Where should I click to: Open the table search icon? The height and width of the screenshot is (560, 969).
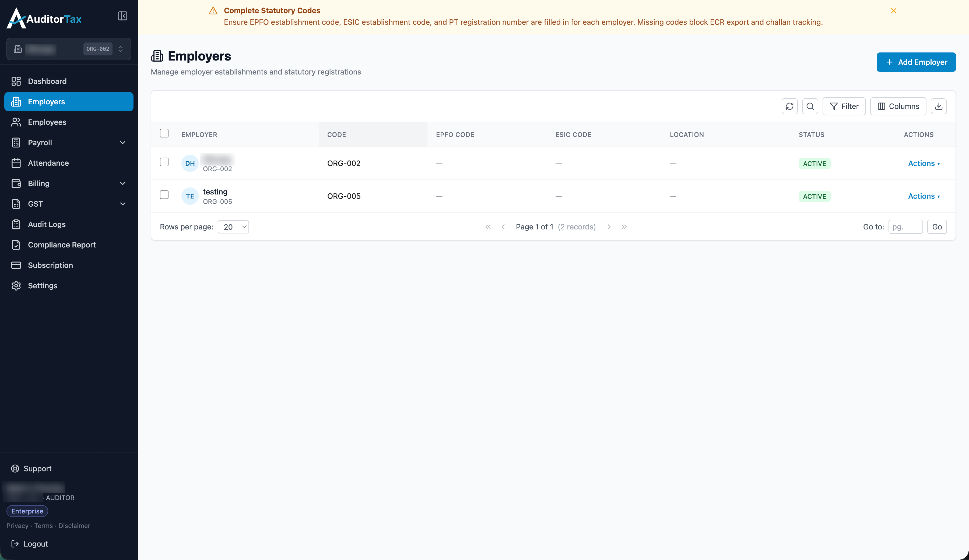coord(810,106)
